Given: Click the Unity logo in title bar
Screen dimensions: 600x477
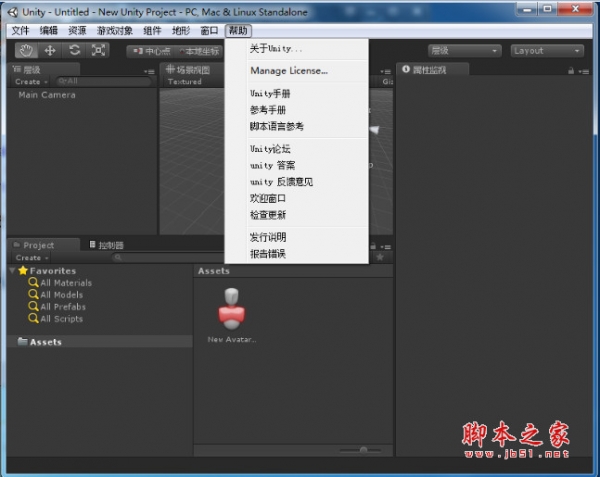Looking at the screenshot, I should pos(13,12).
